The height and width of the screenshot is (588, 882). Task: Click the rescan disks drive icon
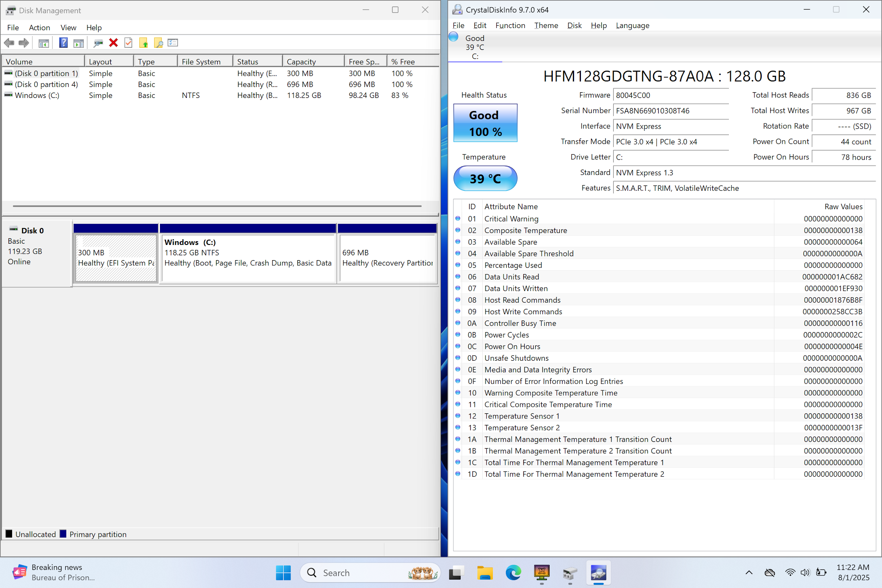98,42
